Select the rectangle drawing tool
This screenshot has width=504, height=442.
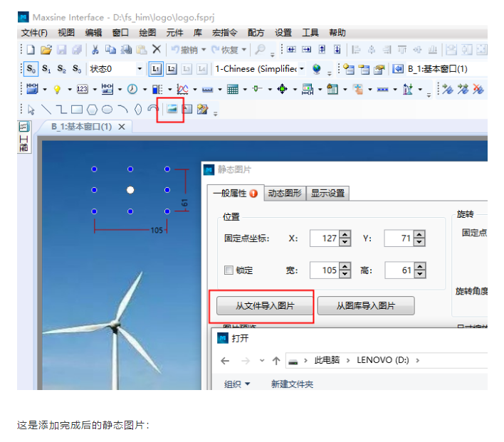click(77, 110)
